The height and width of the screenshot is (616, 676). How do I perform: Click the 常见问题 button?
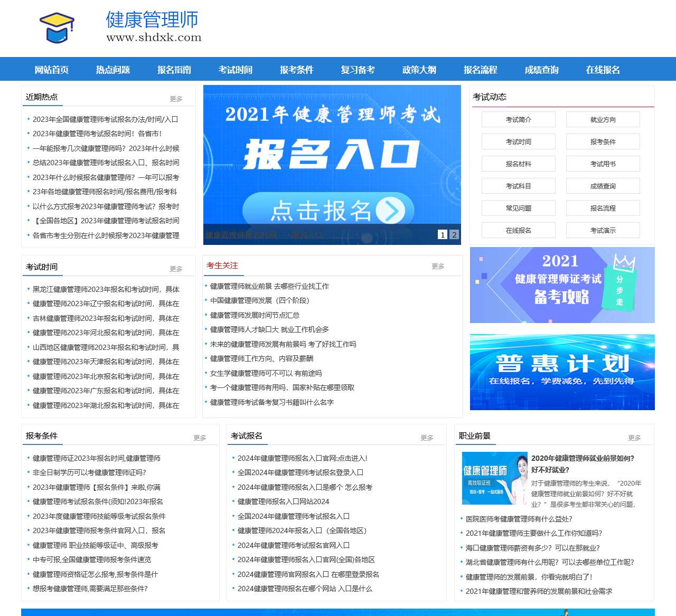click(x=518, y=208)
